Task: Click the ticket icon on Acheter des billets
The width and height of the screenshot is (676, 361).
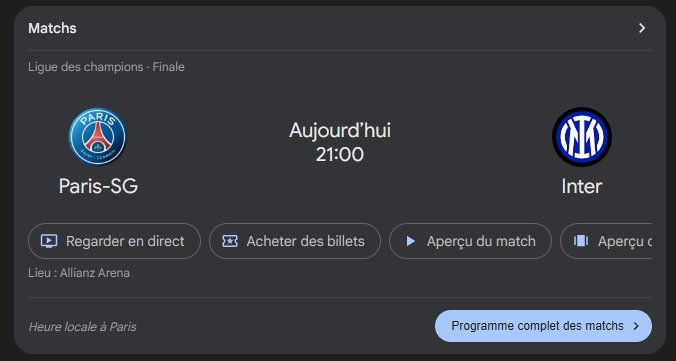Action: [230, 241]
